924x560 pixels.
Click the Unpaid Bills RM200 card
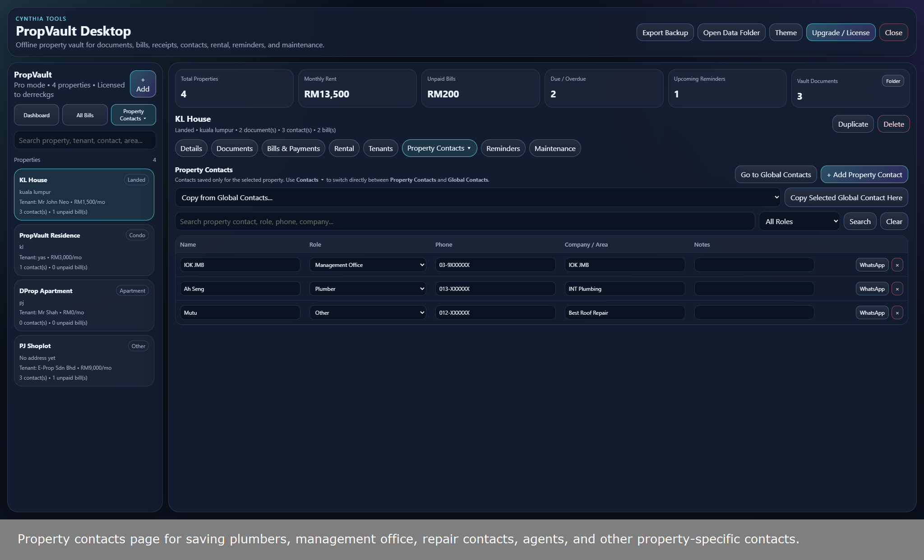pyautogui.click(x=480, y=88)
